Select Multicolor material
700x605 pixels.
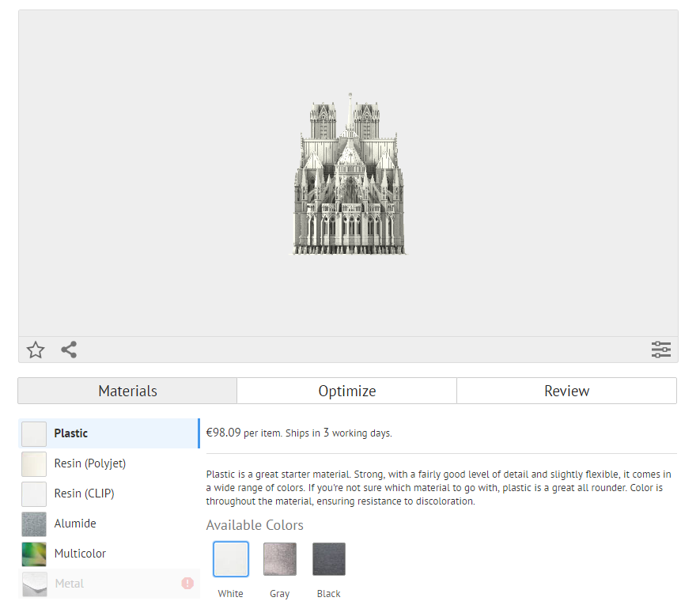pos(109,554)
